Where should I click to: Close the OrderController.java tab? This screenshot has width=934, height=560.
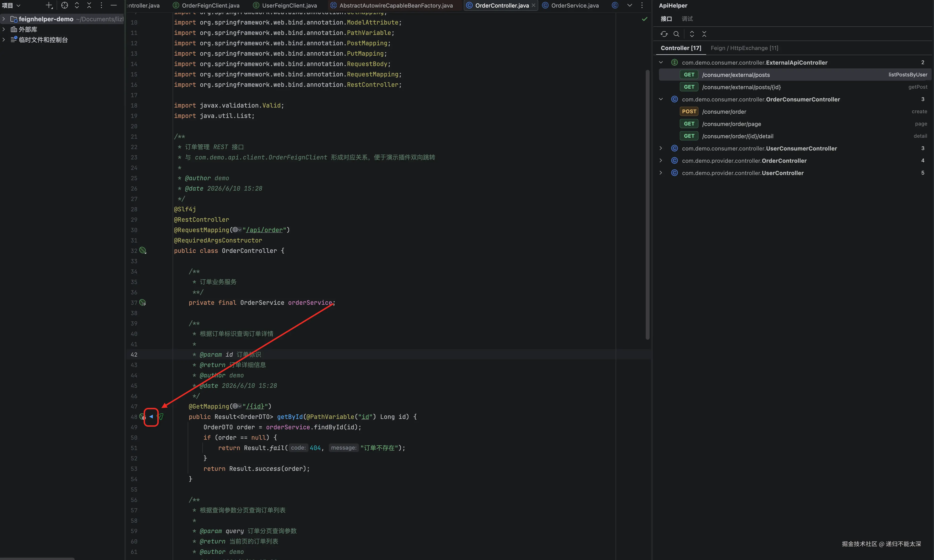pos(533,5)
